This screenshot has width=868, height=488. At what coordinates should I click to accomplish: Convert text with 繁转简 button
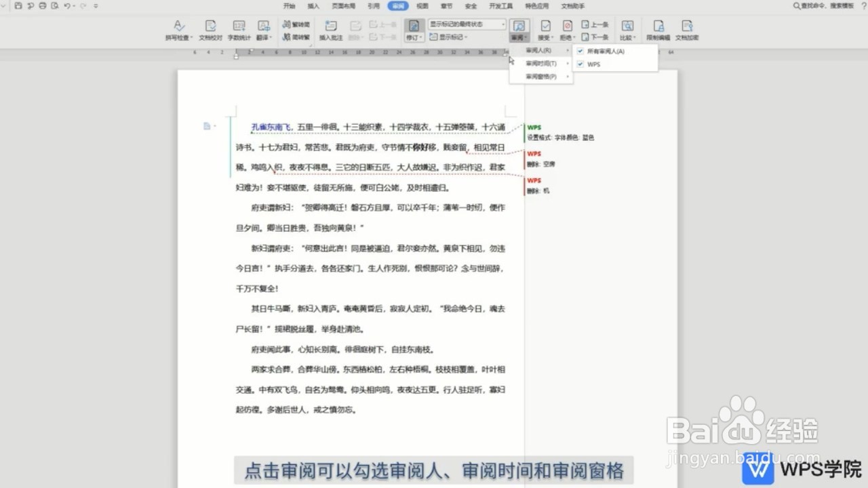click(x=296, y=24)
